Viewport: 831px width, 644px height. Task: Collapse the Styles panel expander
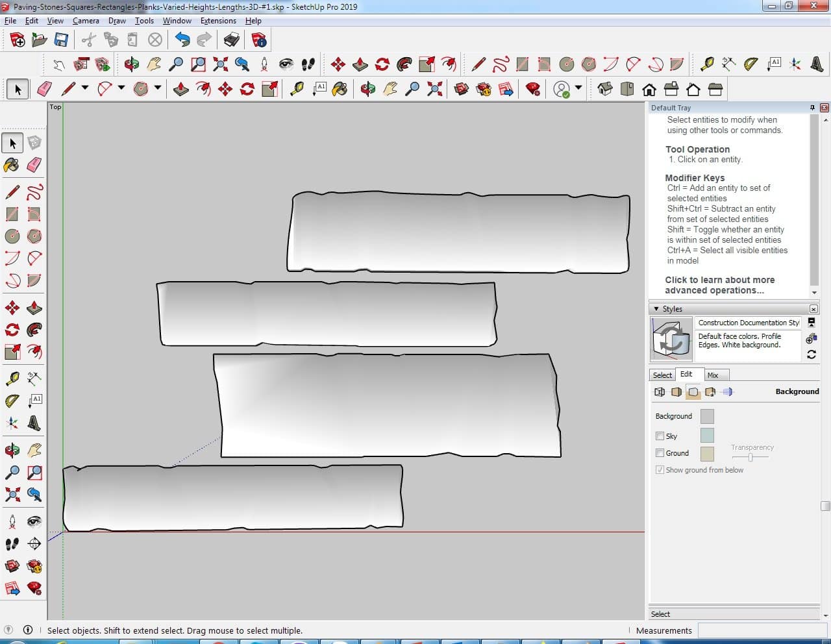pos(656,309)
